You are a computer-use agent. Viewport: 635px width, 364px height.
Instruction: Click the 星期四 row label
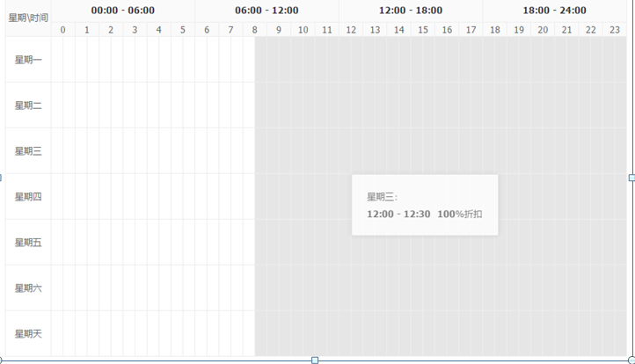[x=28, y=197]
